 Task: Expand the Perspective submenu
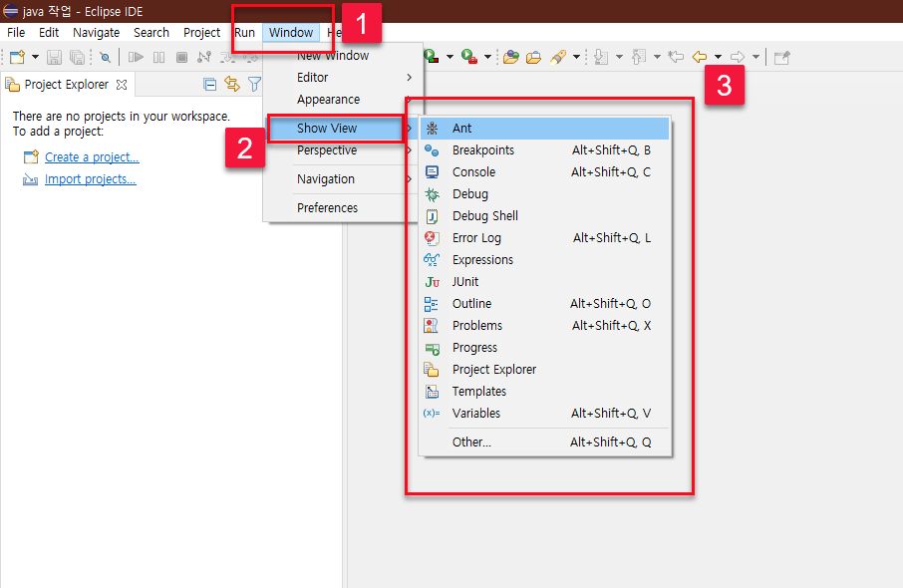[x=343, y=150]
